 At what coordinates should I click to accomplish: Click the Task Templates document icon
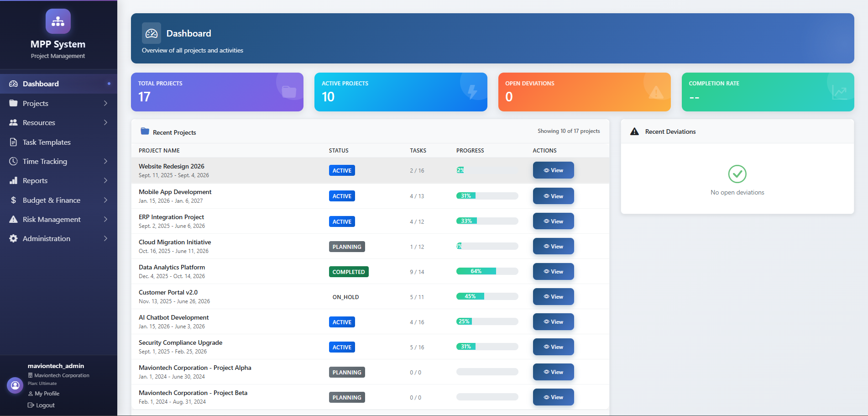point(13,142)
